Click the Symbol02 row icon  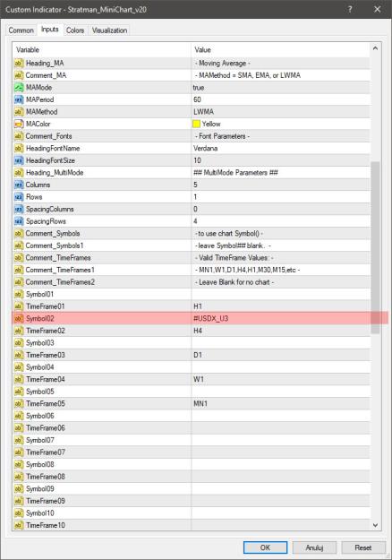coord(19,318)
